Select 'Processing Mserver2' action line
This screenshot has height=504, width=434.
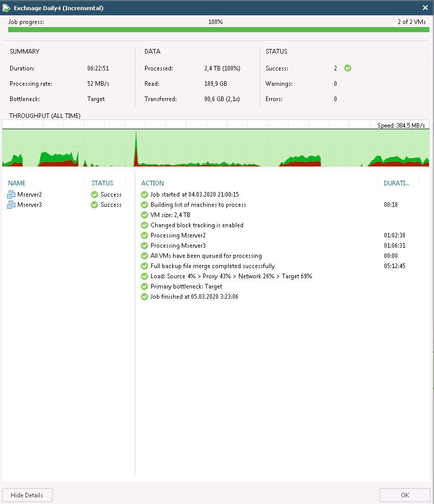coord(178,235)
